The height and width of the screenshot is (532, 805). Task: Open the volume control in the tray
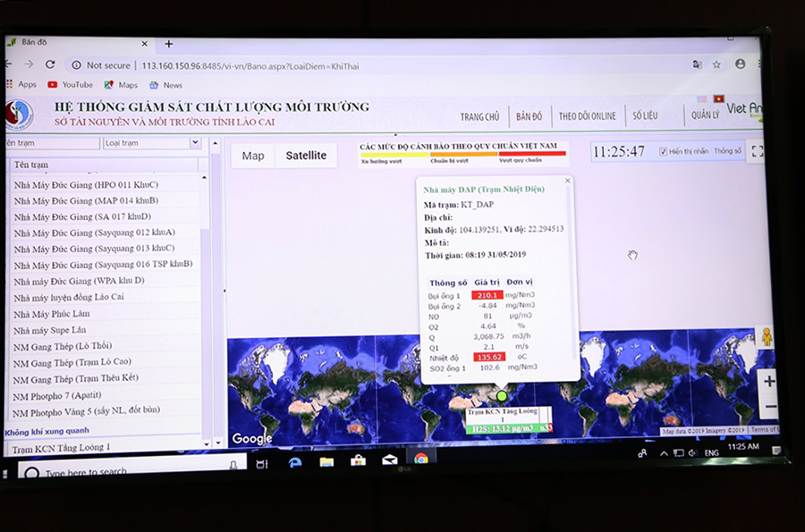pos(692,453)
